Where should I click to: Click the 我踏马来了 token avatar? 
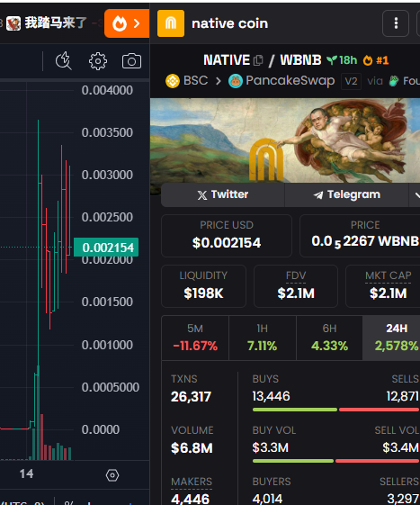(x=13, y=23)
